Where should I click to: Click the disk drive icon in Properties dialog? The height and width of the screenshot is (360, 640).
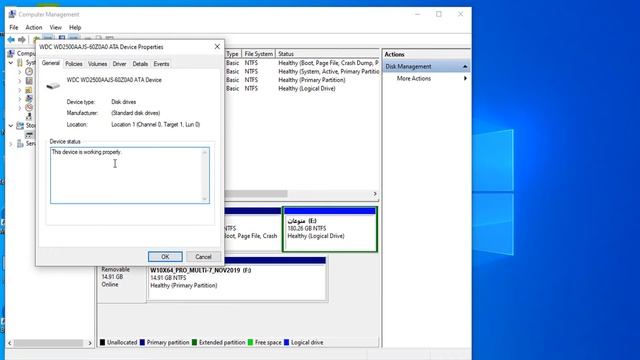[x=53, y=86]
